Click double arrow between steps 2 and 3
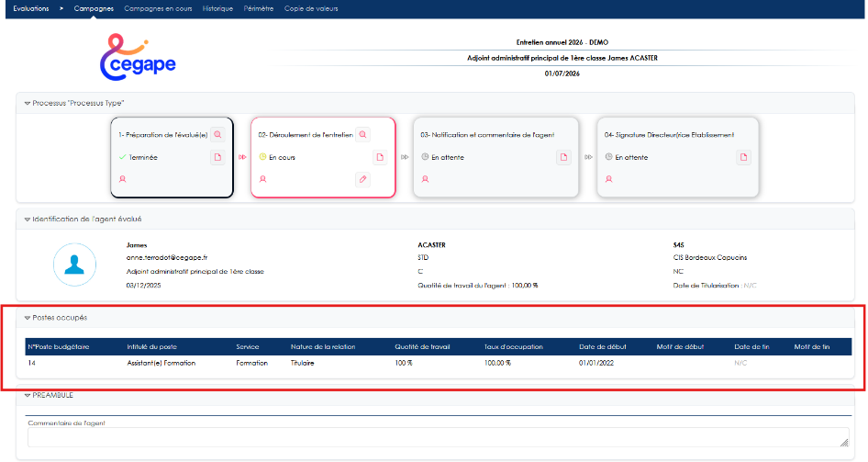The height and width of the screenshot is (462, 868). pos(405,157)
